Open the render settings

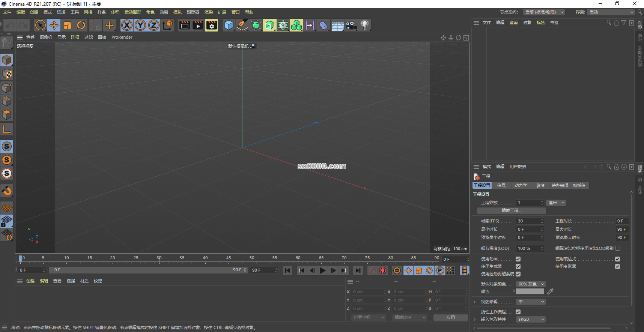[211, 25]
